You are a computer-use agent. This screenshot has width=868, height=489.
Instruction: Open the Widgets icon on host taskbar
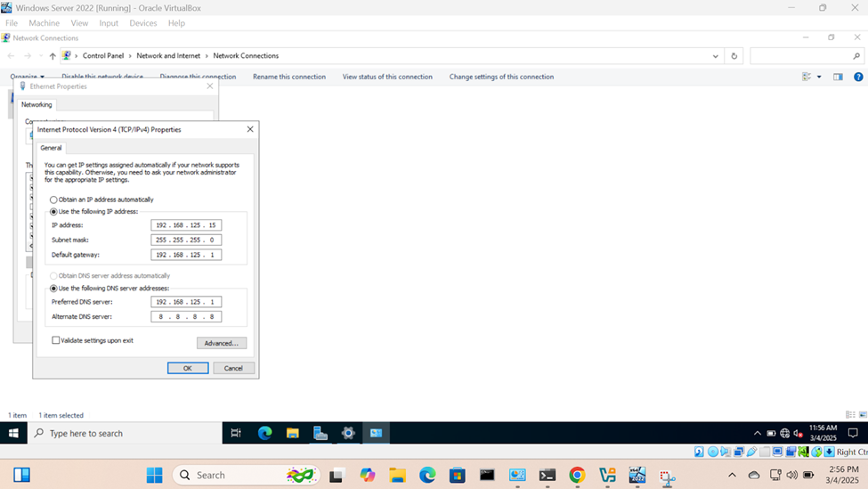[21, 475]
